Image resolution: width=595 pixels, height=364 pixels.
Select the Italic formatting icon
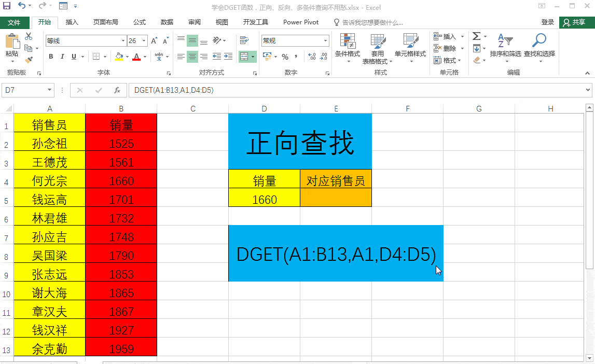(62, 56)
